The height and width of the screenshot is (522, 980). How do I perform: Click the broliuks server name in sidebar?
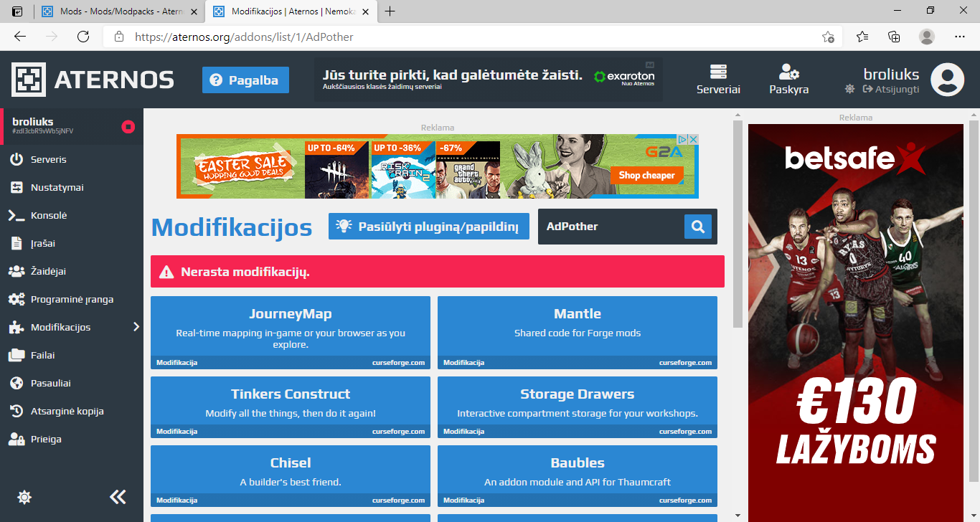pyautogui.click(x=33, y=122)
